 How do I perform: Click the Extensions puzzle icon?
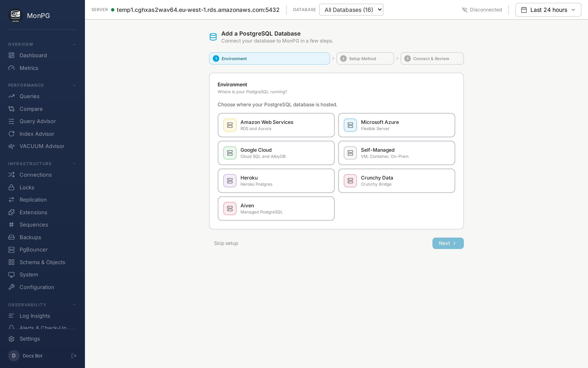[x=11, y=212]
